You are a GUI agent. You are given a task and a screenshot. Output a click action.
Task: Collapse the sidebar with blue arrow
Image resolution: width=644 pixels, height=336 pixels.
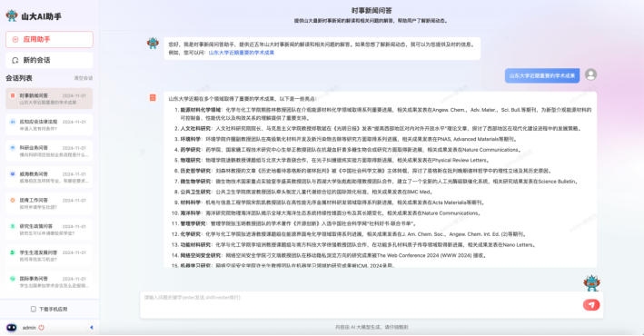(91, 328)
